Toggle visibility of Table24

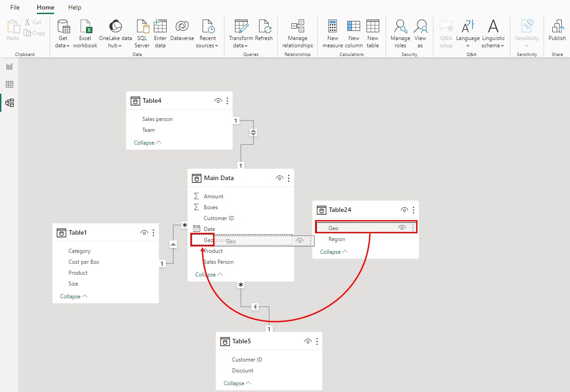(404, 210)
